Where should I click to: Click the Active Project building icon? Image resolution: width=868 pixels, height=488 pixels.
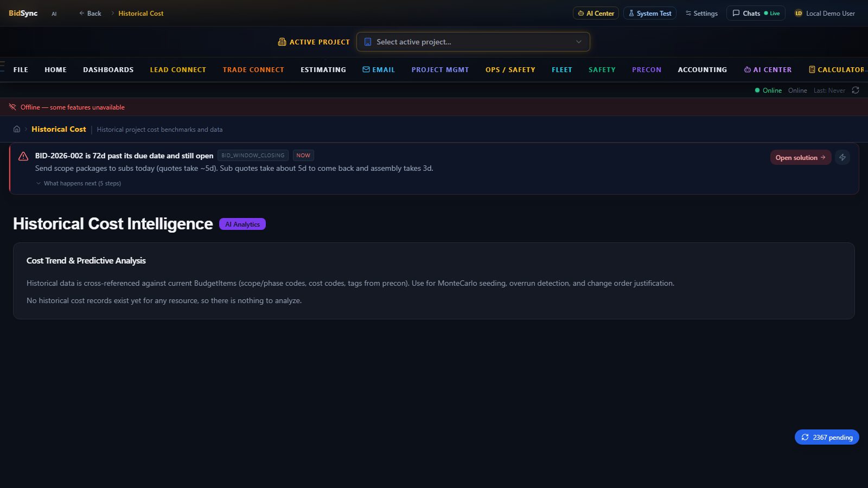[x=282, y=42]
